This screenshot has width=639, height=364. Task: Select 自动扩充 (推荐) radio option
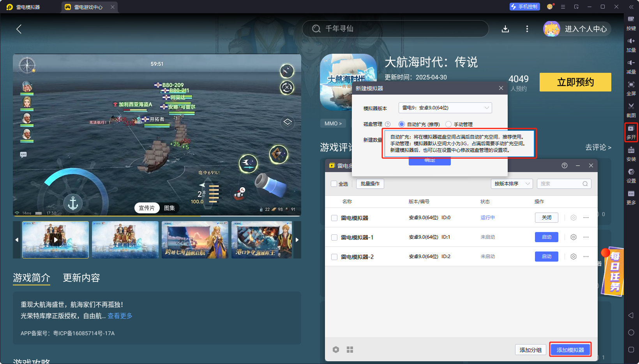(x=401, y=124)
